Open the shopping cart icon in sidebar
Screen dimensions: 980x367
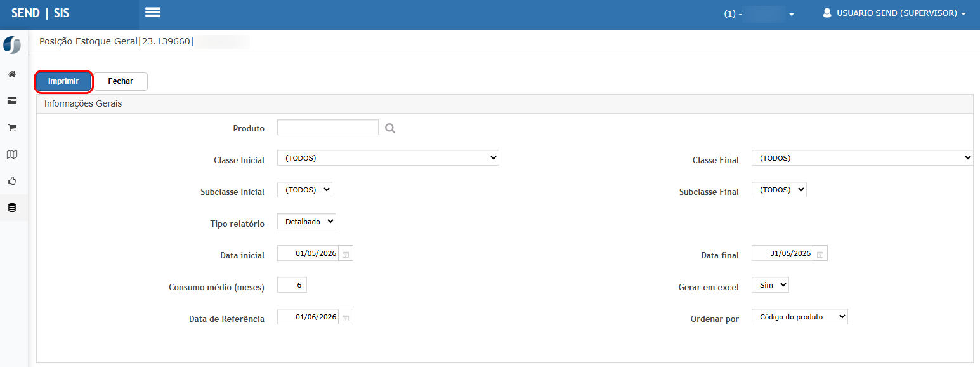(x=11, y=128)
